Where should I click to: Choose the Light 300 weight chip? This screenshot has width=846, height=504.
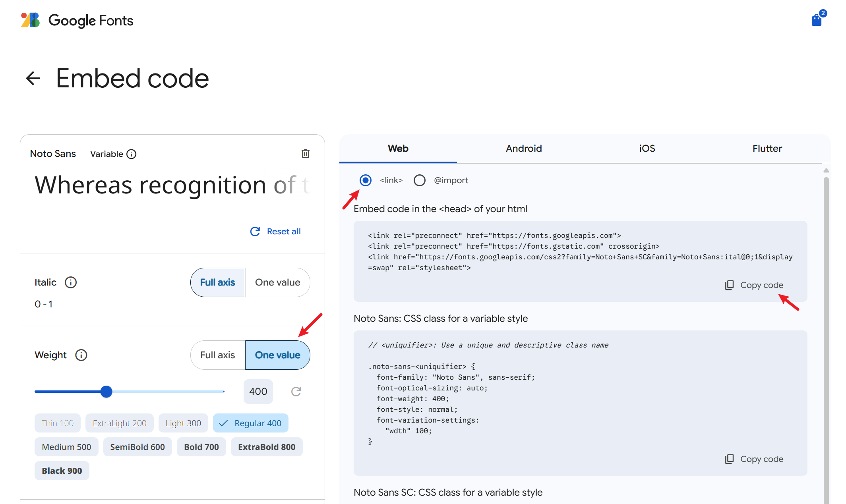pos(183,423)
